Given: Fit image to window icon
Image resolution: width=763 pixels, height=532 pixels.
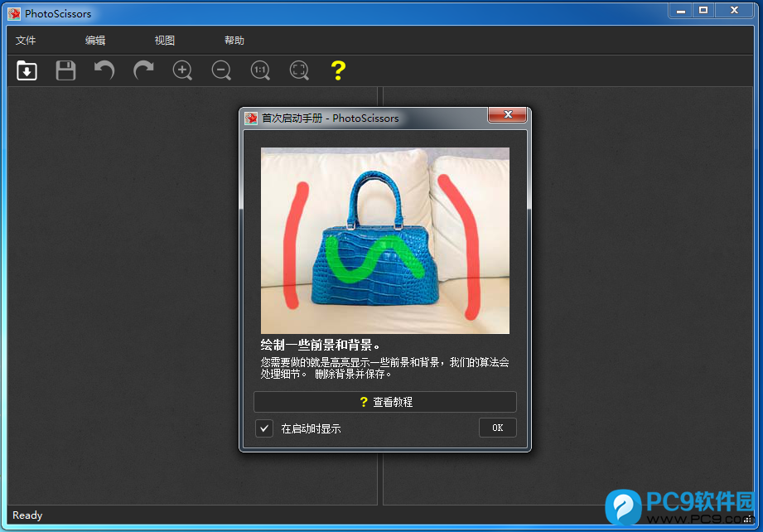Looking at the screenshot, I should pyautogui.click(x=299, y=70).
